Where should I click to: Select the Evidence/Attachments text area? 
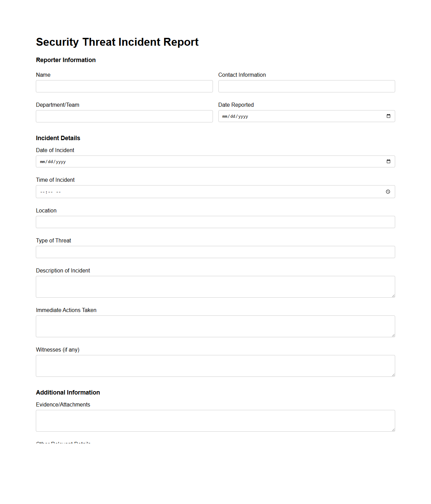point(215,420)
